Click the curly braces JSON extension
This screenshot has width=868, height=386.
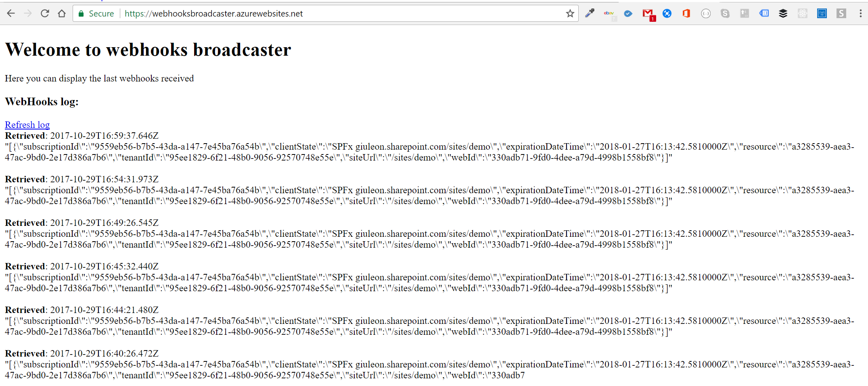[x=705, y=14]
